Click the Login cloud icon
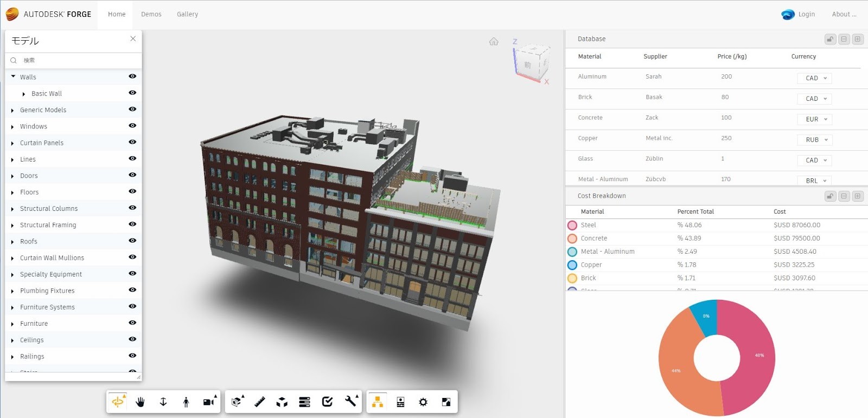 pos(788,15)
